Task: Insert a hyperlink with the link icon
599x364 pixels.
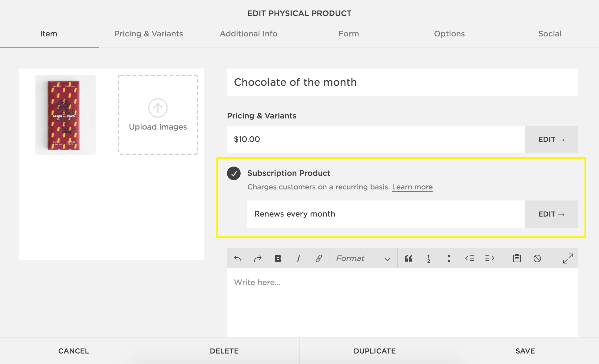Action: (319, 259)
